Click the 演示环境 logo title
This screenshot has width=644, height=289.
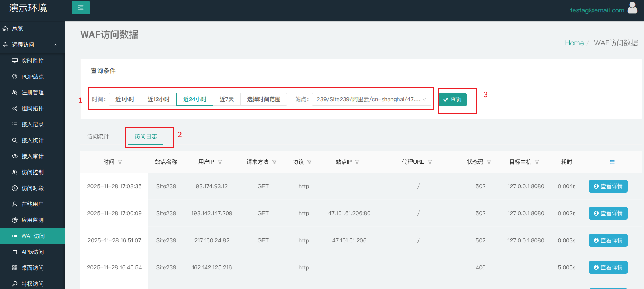(28, 8)
